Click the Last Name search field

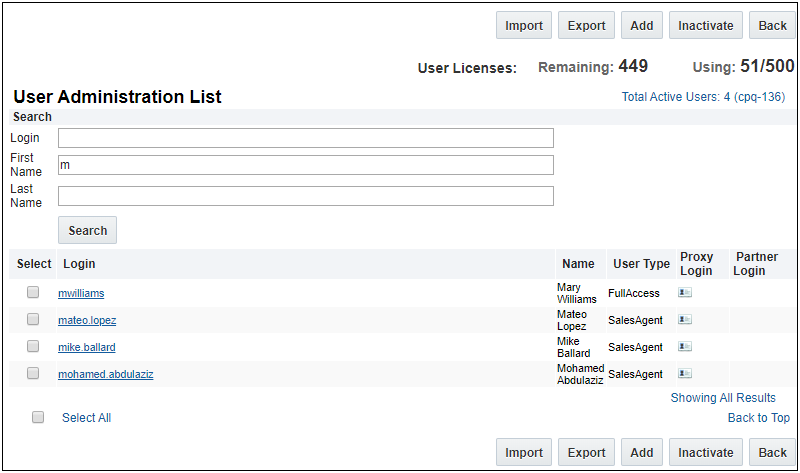point(305,196)
